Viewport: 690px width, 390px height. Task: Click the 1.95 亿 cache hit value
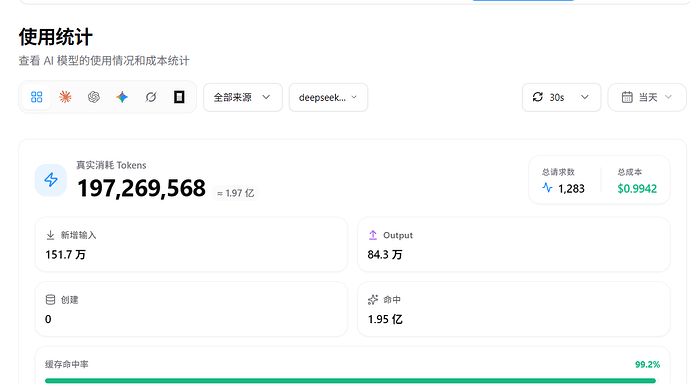coord(385,319)
